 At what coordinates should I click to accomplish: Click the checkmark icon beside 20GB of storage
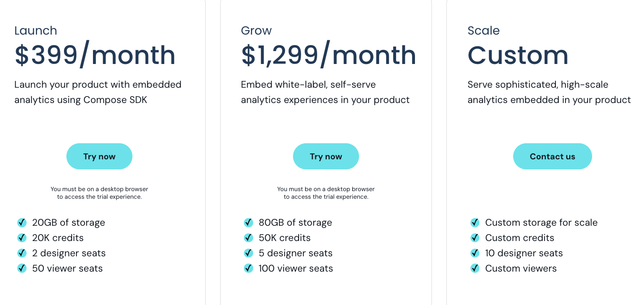coord(22,223)
